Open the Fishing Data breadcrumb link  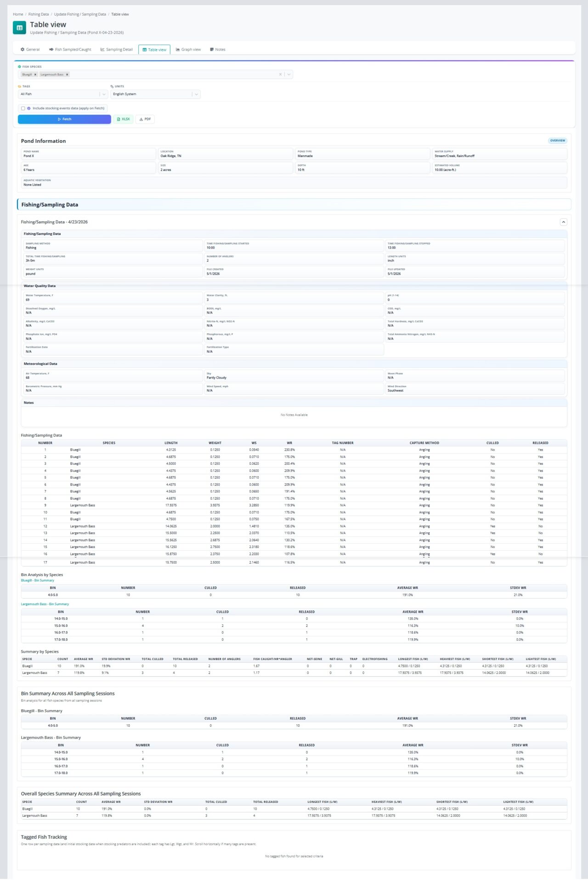click(39, 14)
